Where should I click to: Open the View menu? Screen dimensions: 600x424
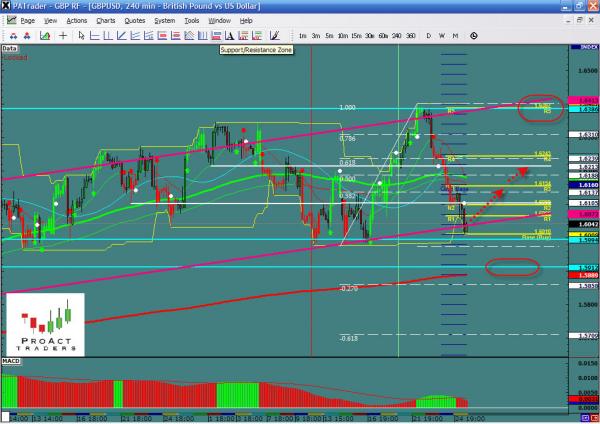pyautogui.click(x=51, y=21)
